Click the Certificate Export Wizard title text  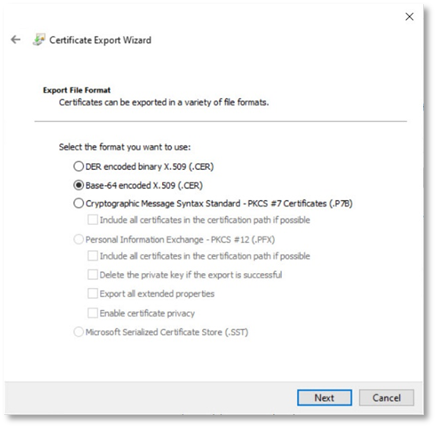coord(100,40)
